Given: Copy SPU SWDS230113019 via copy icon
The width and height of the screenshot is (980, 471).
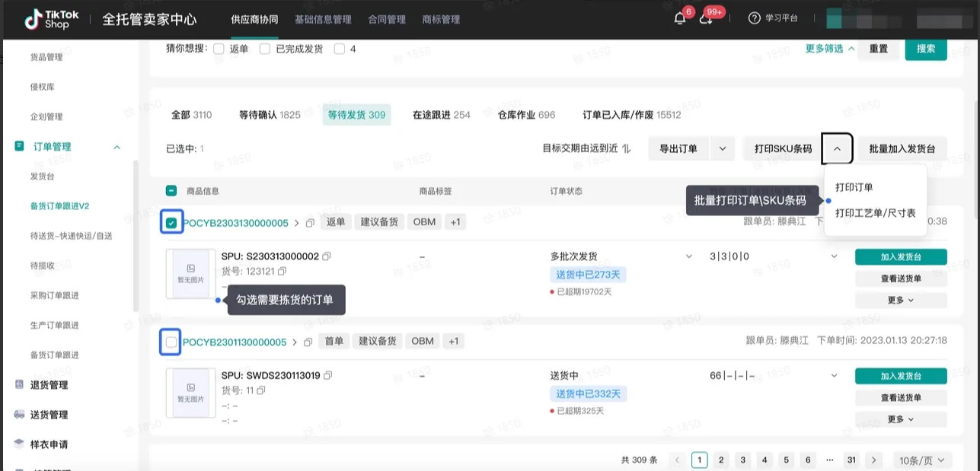Looking at the screenshot, I should coord(327,375).
